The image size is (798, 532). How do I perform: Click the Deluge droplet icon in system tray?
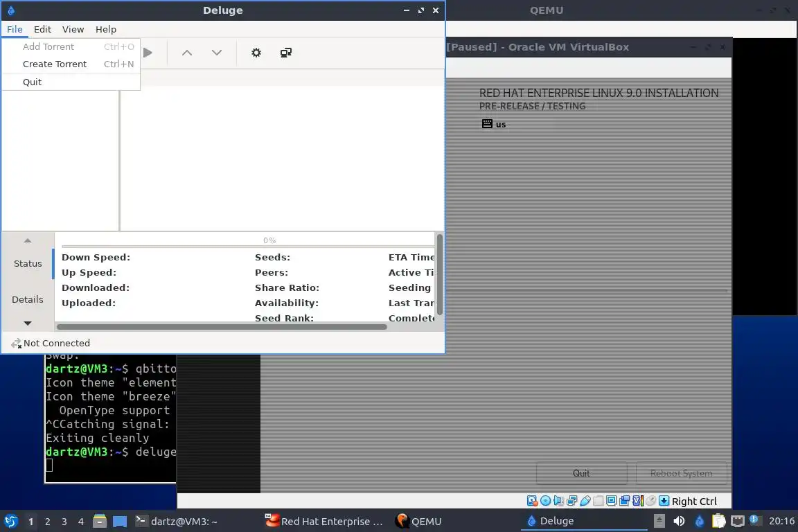[699, 521]
